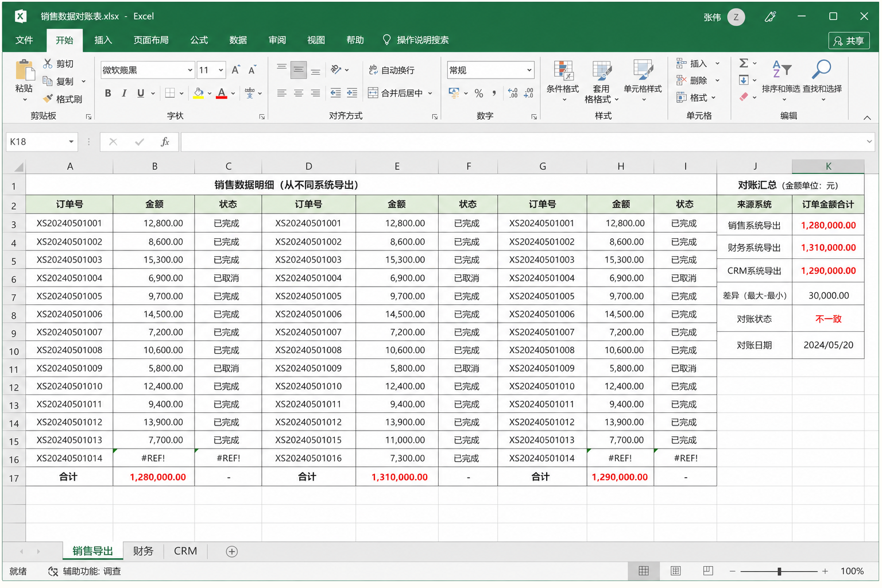Toggle Underline formatting

(x=141, y=93)
